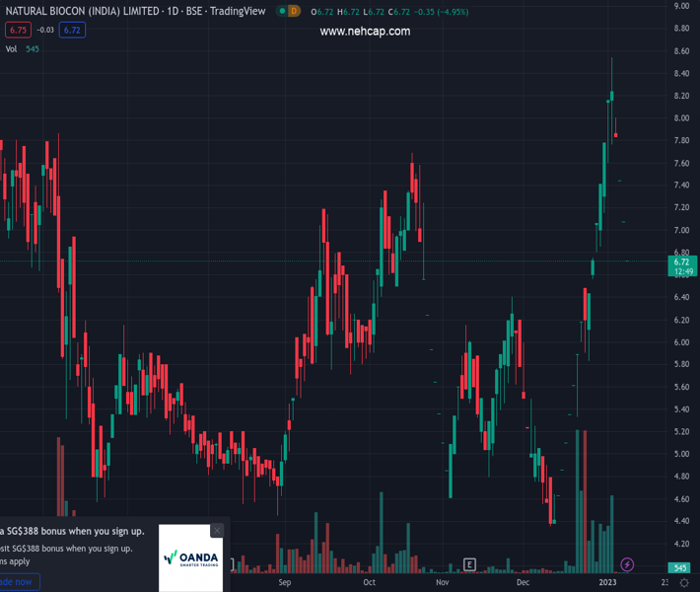
Task: Click the www.nehcap.com watermark text
Action: click(x=365, y=32)
